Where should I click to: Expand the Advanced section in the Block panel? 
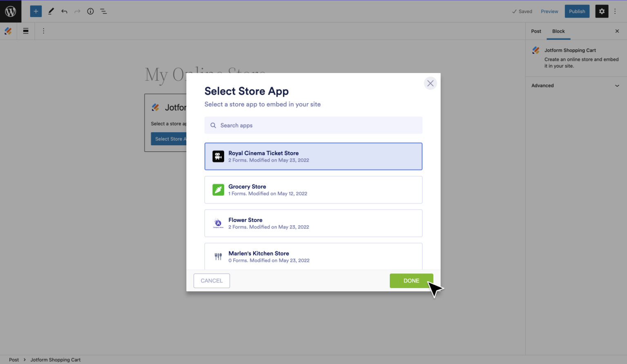(575, 85)
